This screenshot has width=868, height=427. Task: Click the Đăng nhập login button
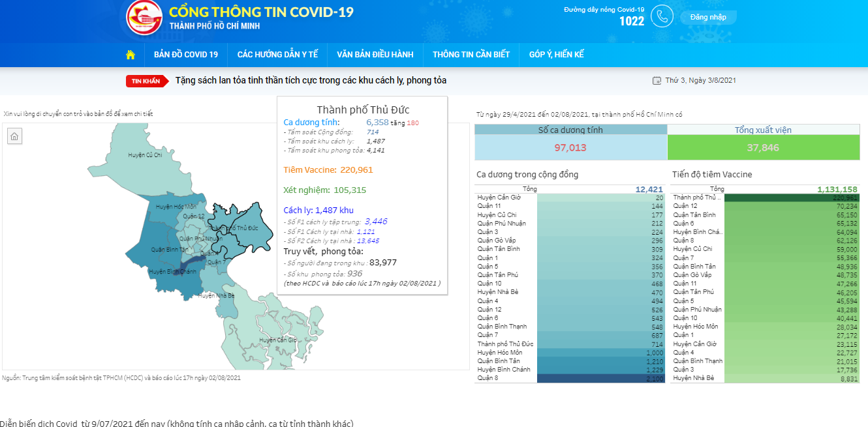[708, 17]
